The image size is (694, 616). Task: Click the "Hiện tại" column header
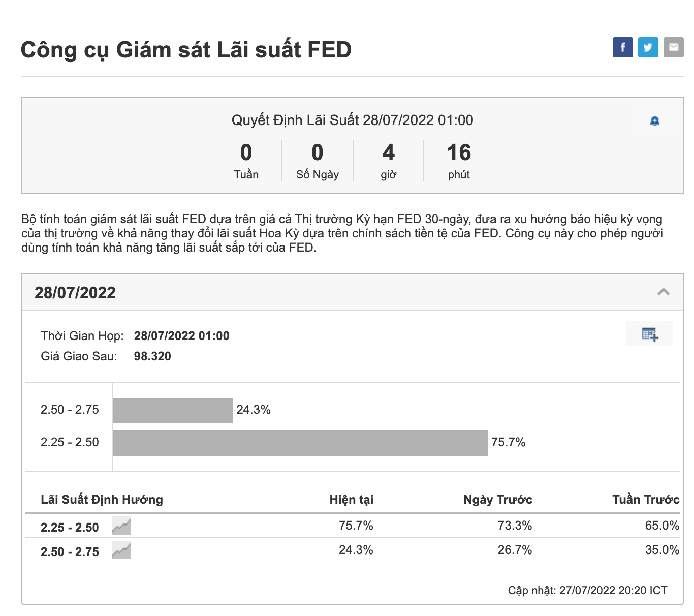351,500
